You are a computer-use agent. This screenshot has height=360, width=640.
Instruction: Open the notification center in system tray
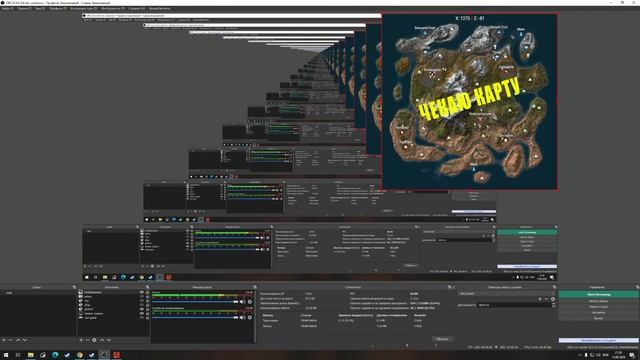click(632, 355)
